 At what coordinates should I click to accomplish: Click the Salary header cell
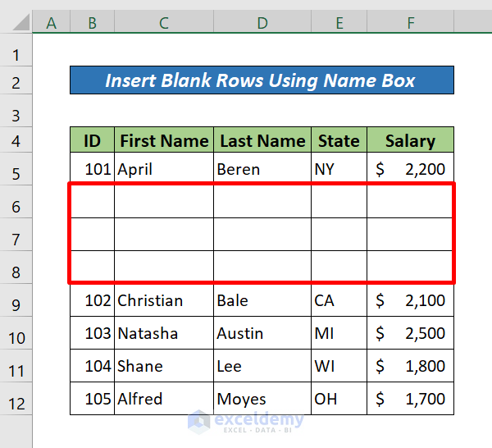pyautogui.click(x=411, y=140)
